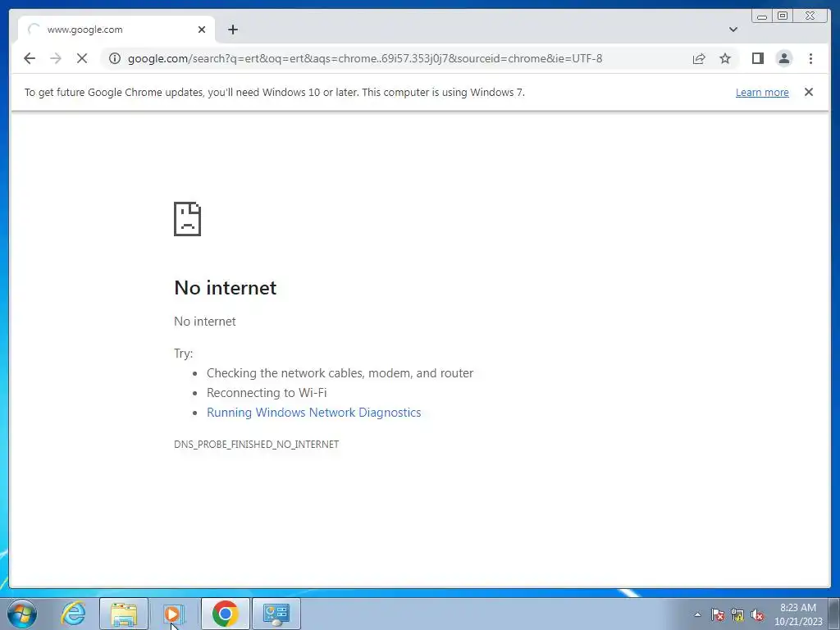Restore down the Chrome window
Image resolution: width=840 pixels, height=630 pixels.
tap(782, 16)
